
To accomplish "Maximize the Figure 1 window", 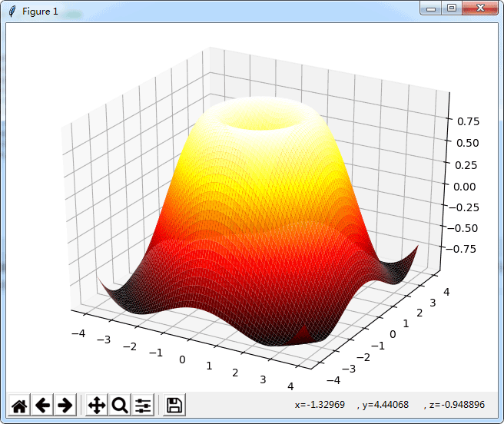I will 452,8.
